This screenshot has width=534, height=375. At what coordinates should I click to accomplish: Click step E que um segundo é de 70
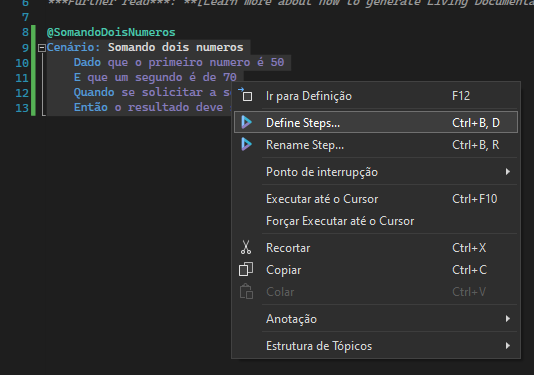155,77
